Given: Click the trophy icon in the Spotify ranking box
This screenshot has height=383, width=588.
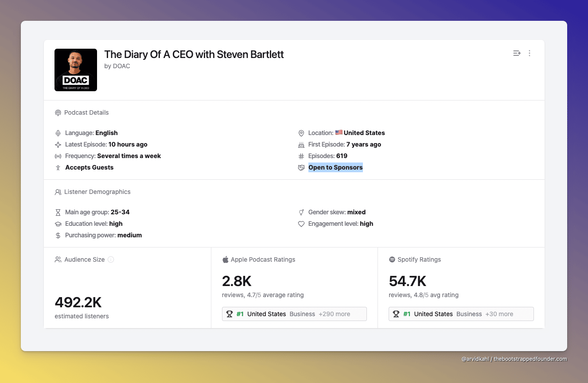Looking at the screenshot, I should [x=396, y=314].
